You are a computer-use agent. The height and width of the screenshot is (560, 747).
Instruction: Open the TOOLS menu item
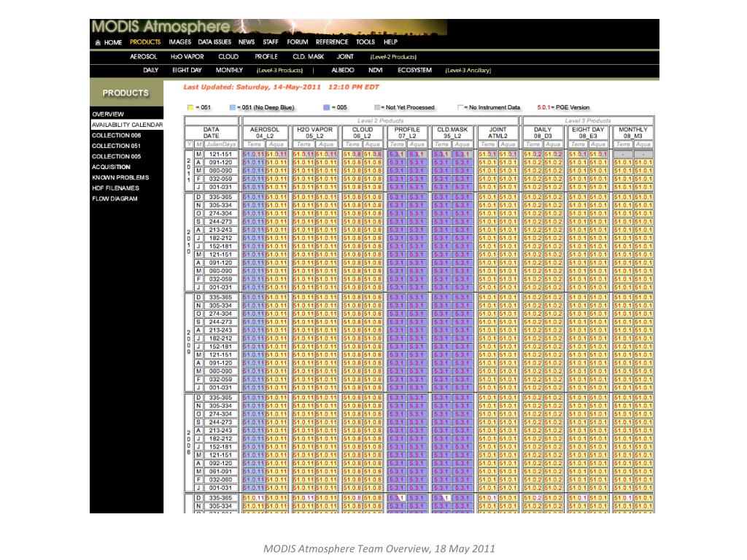click(x=365, y=42)
